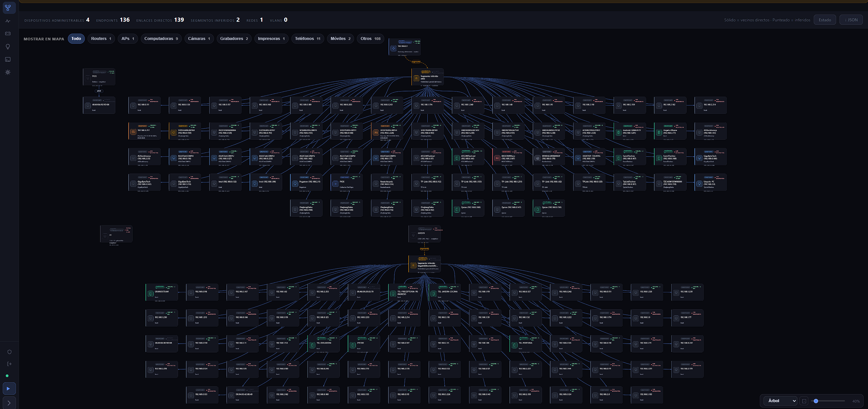Select the Otros filter tab
Image resolution: width=868 pixels, height=409 pixels.
(370, 39)
